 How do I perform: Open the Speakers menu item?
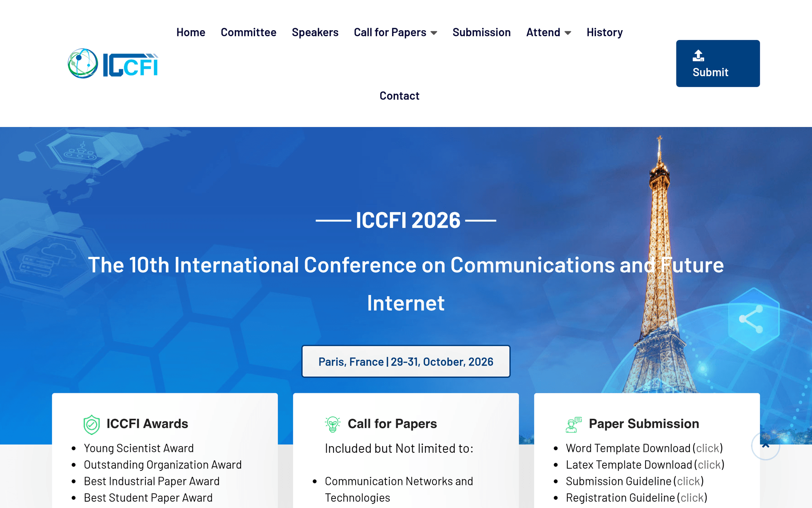(x=315, y=32)
